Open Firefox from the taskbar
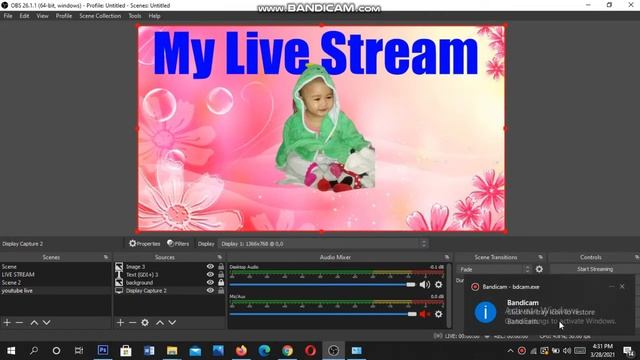 click(x=241, y=350)
